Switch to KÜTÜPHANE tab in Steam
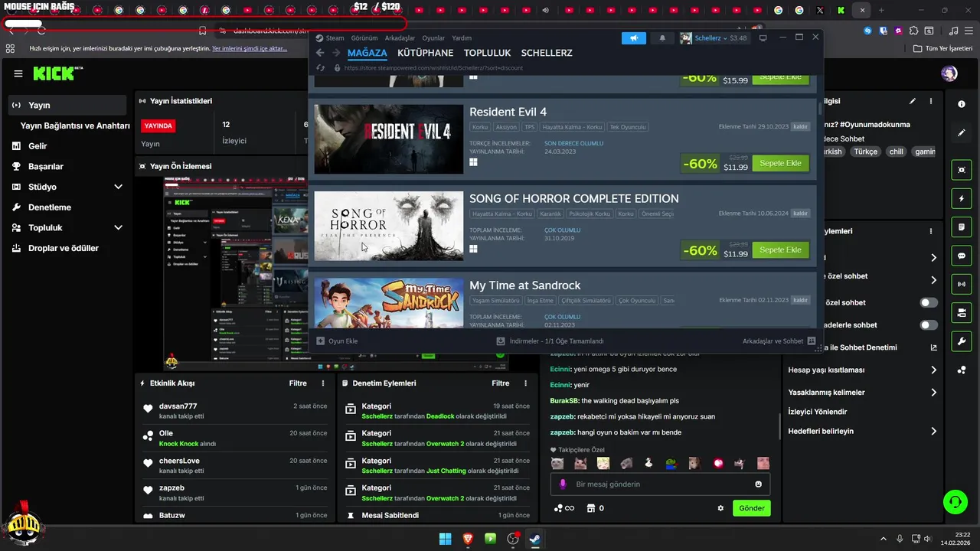 (425, 53)
